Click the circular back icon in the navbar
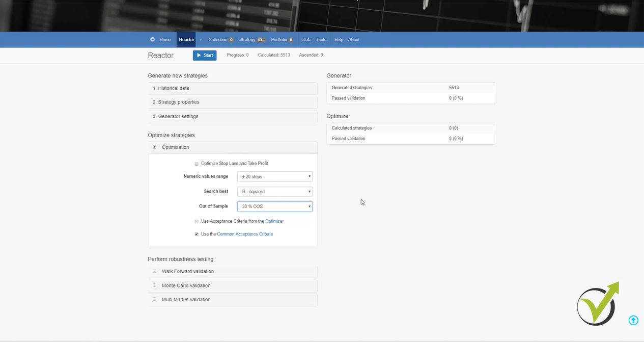This screenshot has height=342, width=644. point(152,39)
